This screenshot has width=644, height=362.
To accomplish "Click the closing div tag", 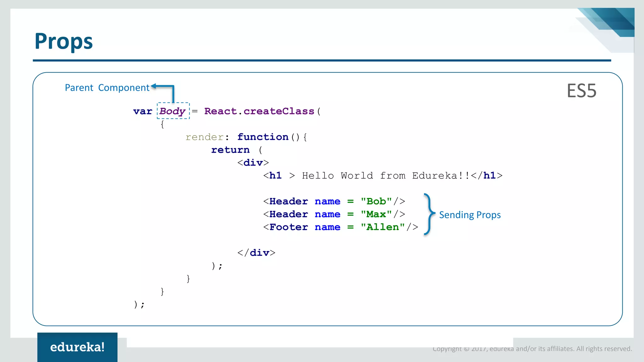I will (256, 253).
